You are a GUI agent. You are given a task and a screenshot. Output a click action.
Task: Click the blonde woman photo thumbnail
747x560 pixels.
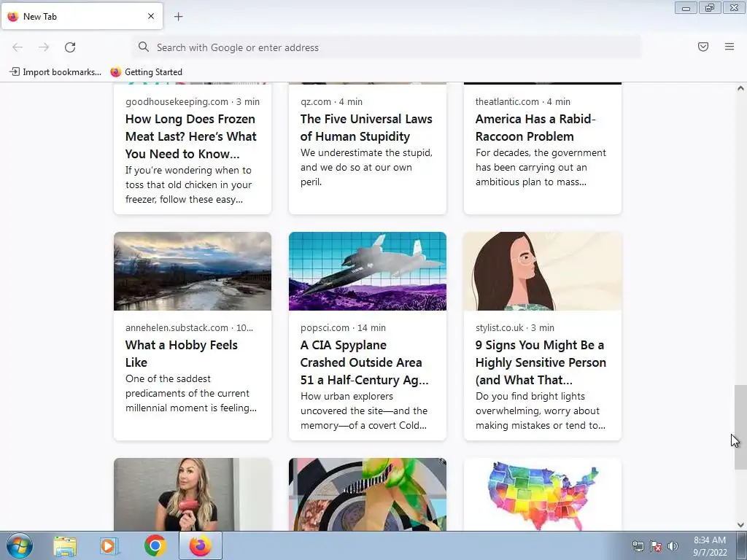(193, 494)
